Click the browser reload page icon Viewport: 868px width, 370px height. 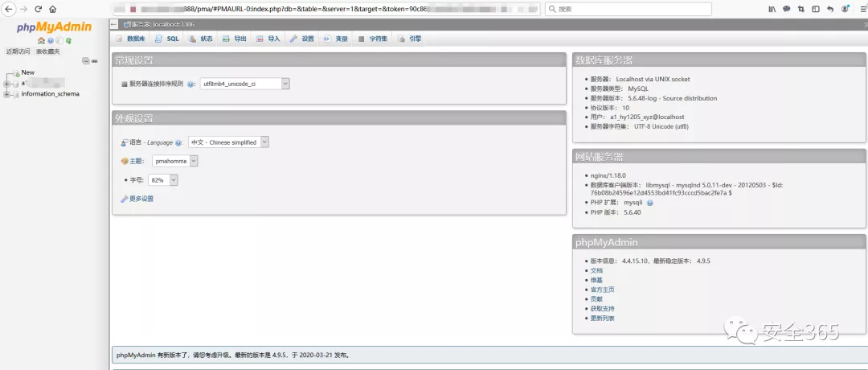coord(38,9)
